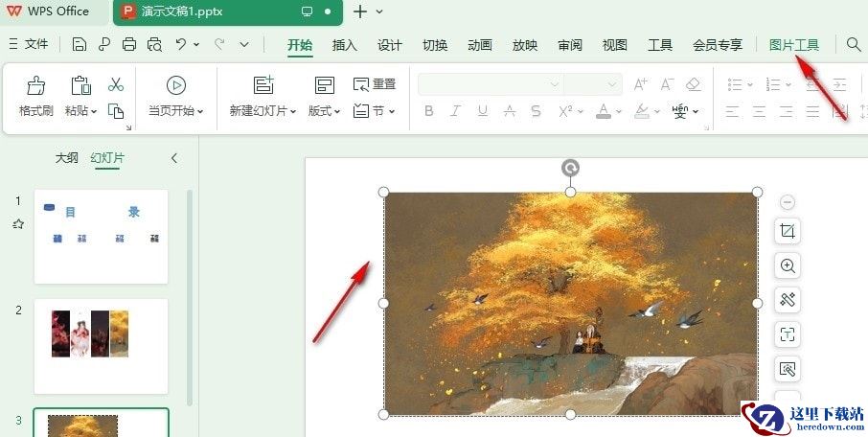Click the zoom preview icon beside image
Screen dimensions: 868x437
(788, 265)
